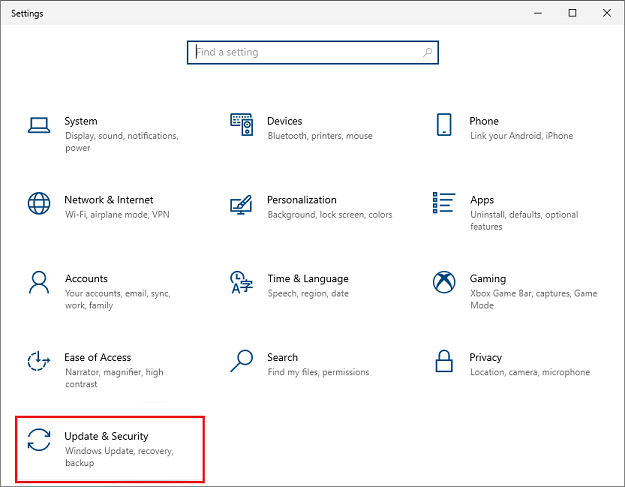
Task: Open the Personalization heading
Action: (x=301, y=200)
